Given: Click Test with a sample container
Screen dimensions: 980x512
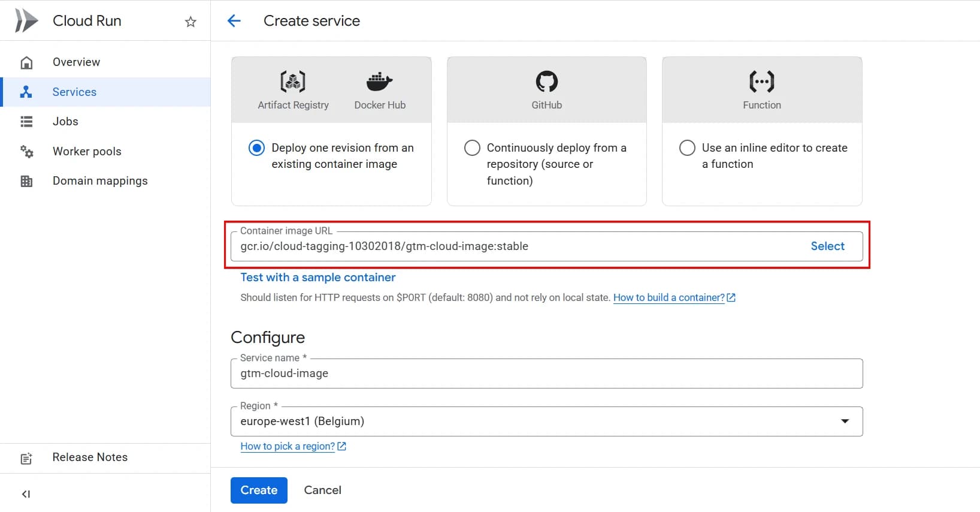Looking at the screenshot, I should click(317, 278).
